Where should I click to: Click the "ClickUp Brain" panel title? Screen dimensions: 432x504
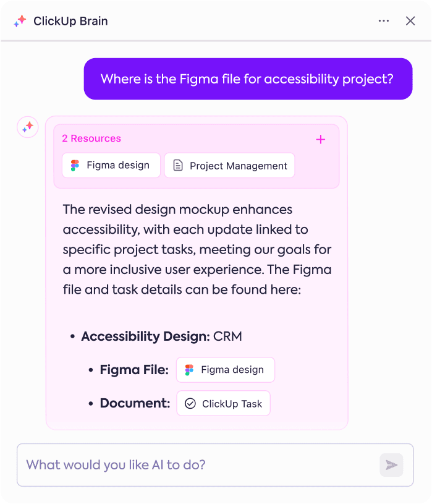70,21
